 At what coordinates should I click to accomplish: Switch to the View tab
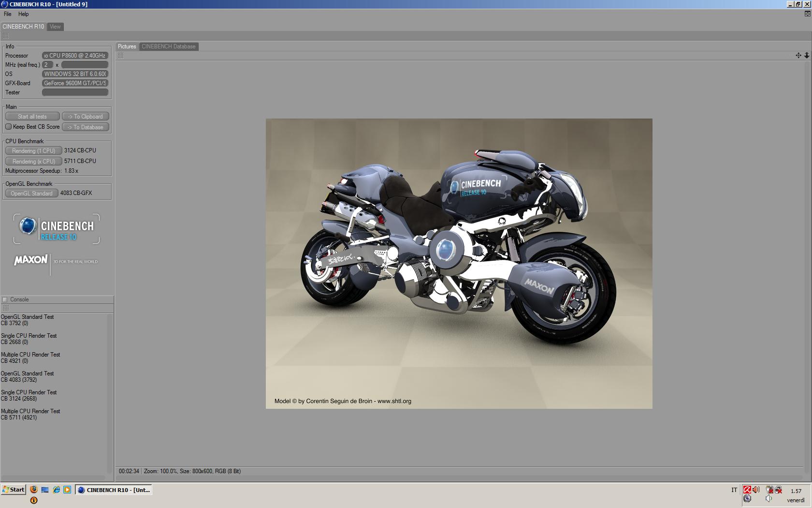click(55, 27)
